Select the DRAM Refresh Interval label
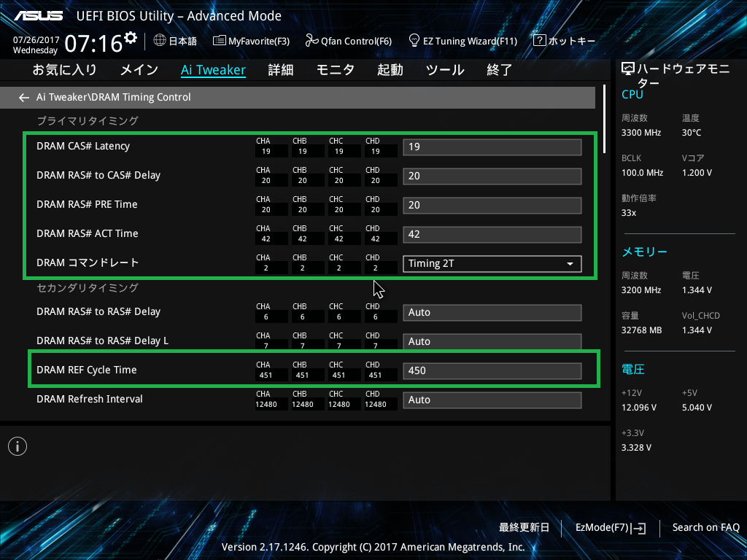747x560 pixels. click(x=90, y=399)
